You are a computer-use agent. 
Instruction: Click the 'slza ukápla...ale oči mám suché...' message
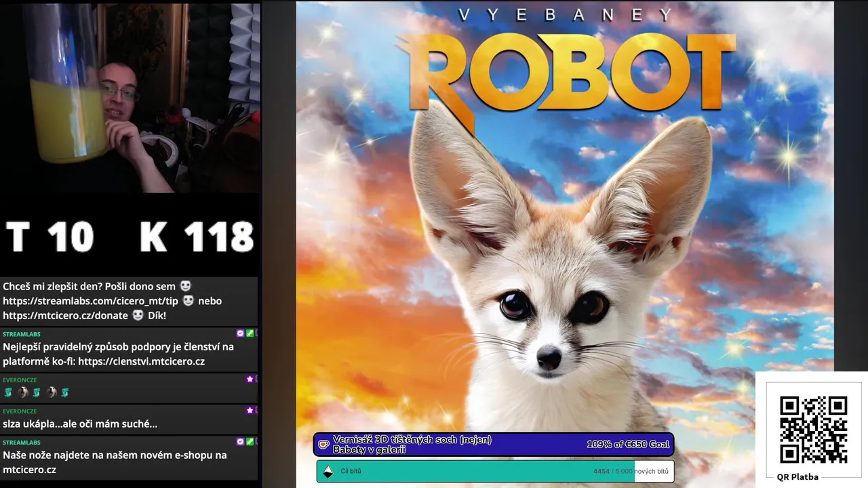tap(80, 424)
